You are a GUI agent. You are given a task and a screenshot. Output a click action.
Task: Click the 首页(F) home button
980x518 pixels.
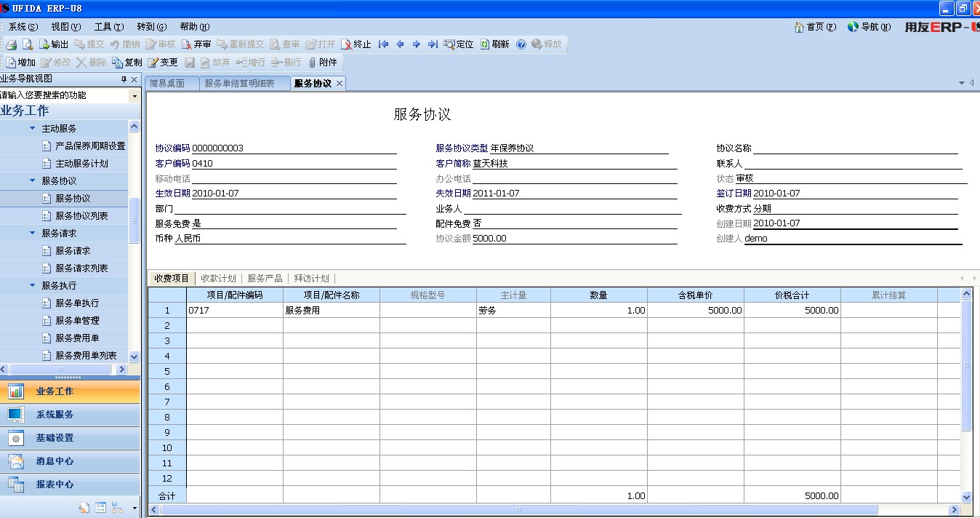(815, 27)
